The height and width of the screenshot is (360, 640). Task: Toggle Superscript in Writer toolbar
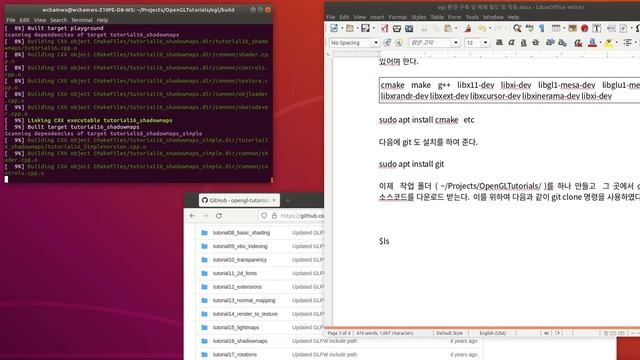tap(550, 42)
